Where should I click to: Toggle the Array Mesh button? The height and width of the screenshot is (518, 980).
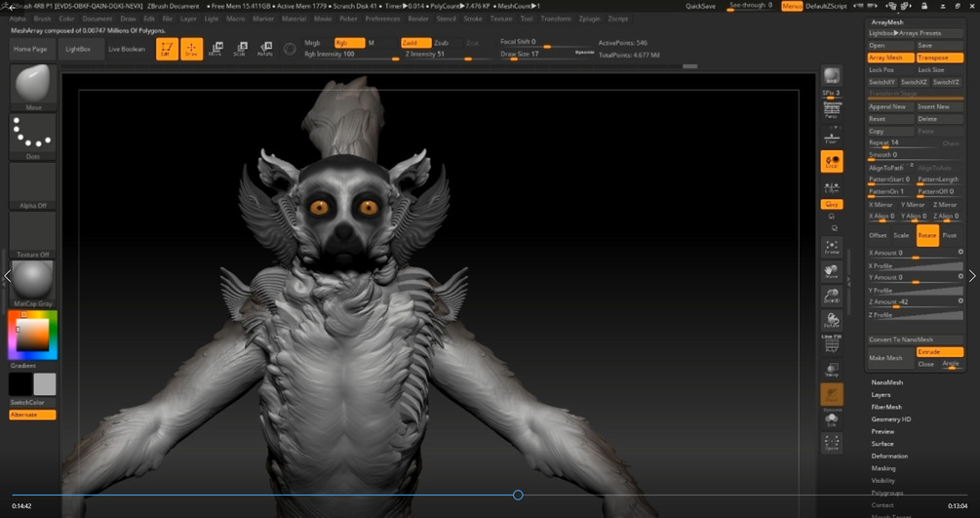890,58
